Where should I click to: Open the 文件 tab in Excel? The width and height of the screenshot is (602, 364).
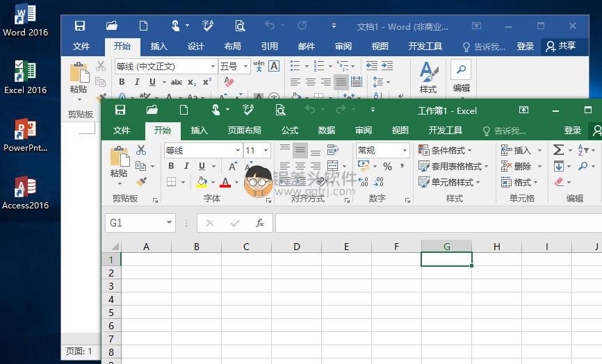tap(122, 131)
